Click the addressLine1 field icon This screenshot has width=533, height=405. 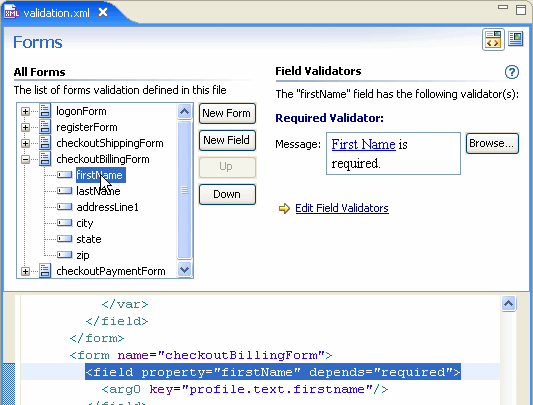click(64, 207)
